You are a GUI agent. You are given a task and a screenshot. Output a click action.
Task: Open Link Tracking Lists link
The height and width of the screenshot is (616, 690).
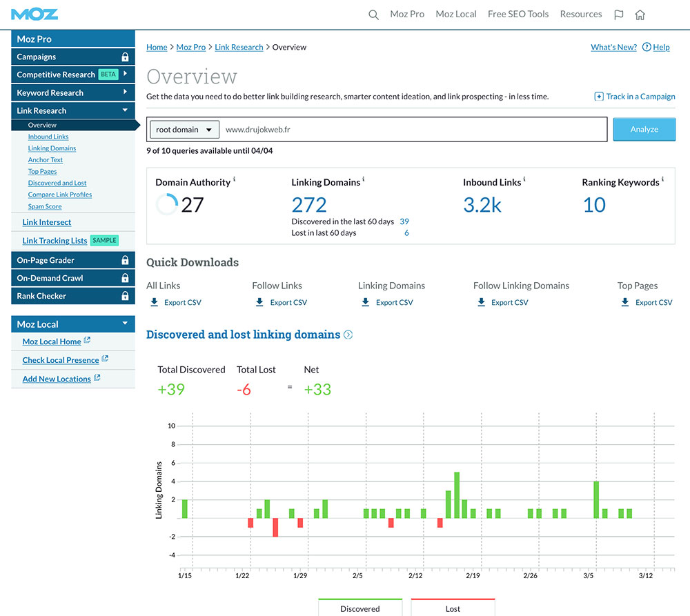(55, 241)
